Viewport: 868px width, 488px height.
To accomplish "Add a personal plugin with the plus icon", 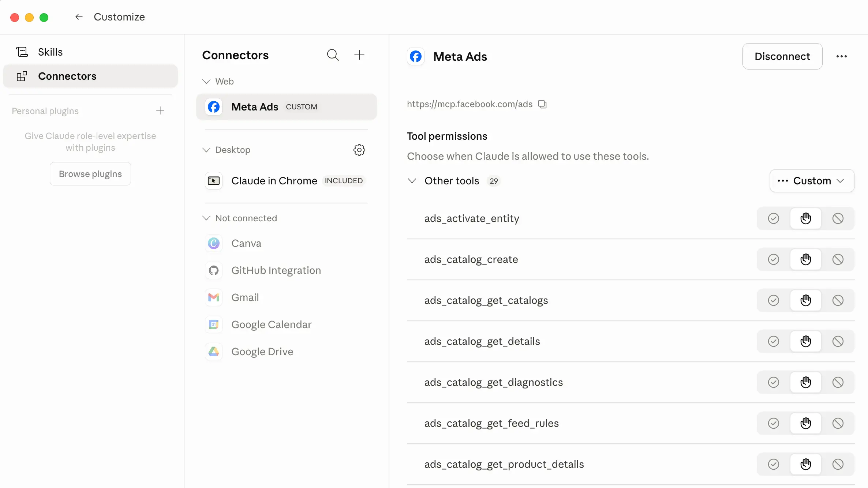I will (x=160, y=111).
